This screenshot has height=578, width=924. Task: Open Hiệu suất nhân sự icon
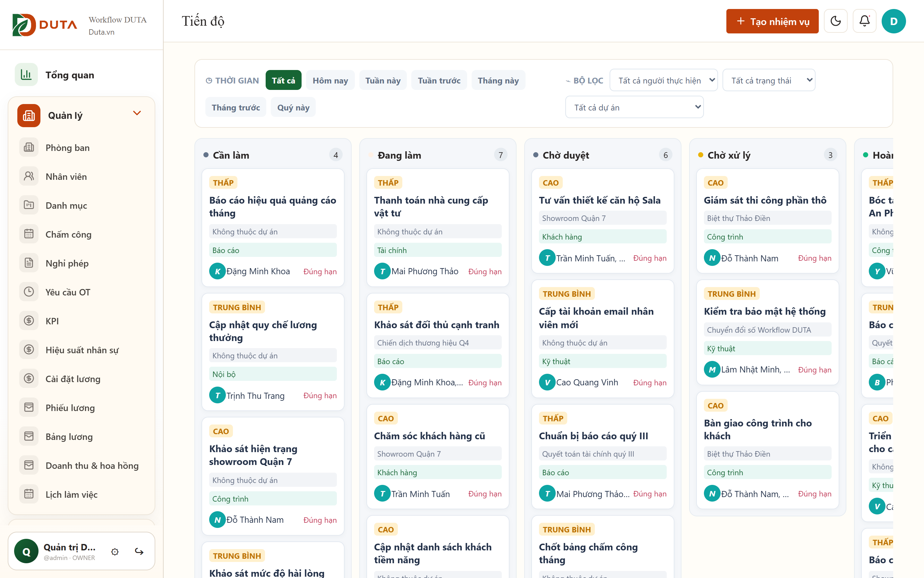tap(29, 350)
